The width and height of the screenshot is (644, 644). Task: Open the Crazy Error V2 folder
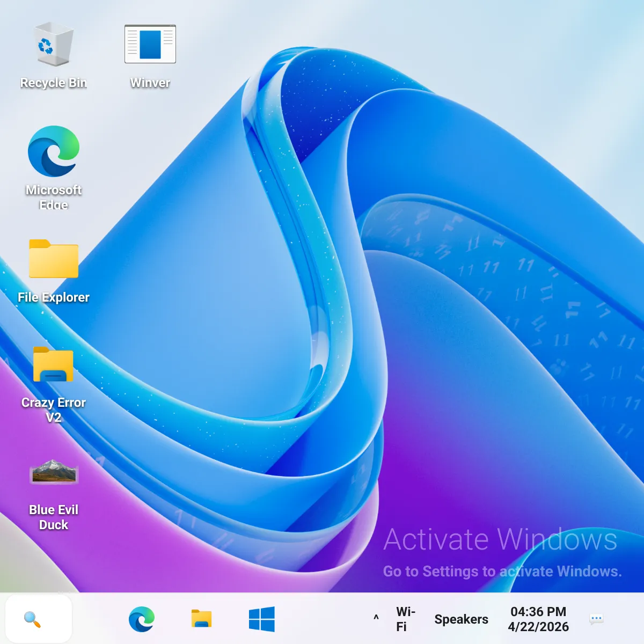(54, 363)
